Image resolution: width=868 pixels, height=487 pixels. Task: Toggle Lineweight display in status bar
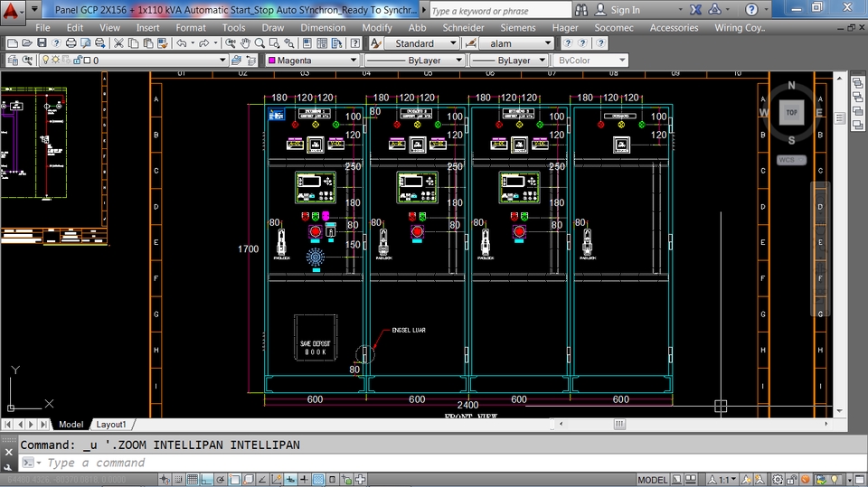point(305,480)
